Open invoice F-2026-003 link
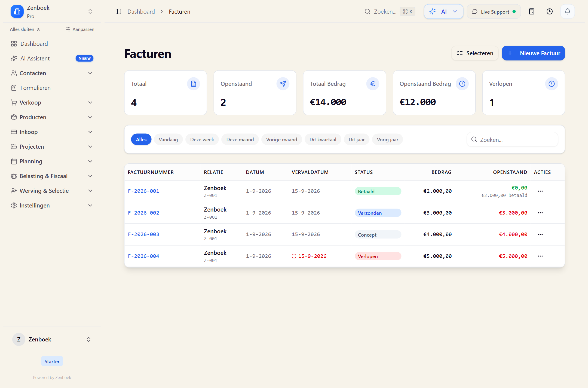588x388 pixels. (143, 234)
